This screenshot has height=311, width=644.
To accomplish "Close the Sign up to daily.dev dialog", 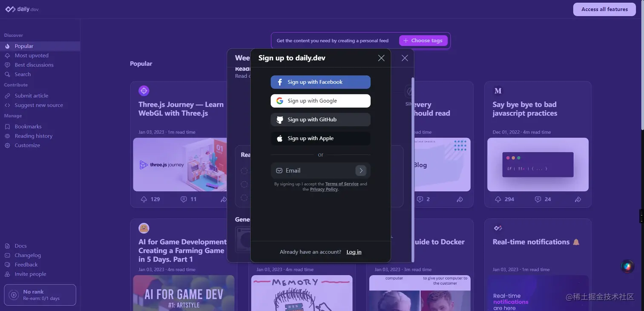I will click(x=381, y=58).
